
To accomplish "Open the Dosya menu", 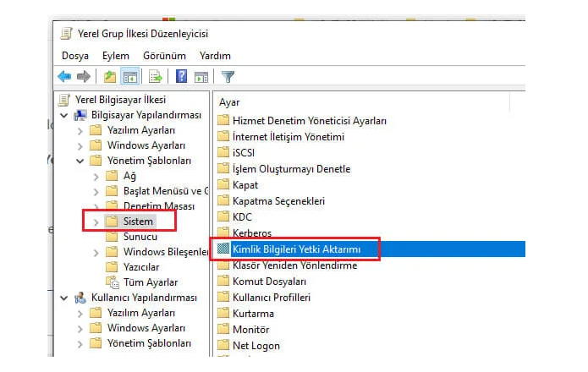I will click(75, 56).
